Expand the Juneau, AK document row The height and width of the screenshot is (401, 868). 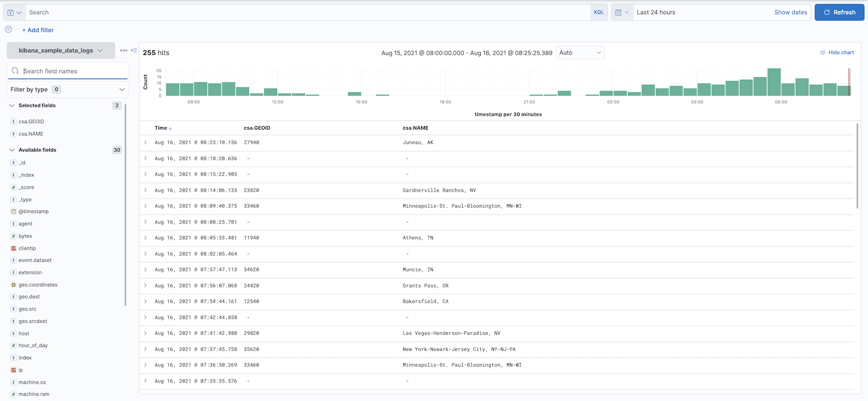(145, 143)
